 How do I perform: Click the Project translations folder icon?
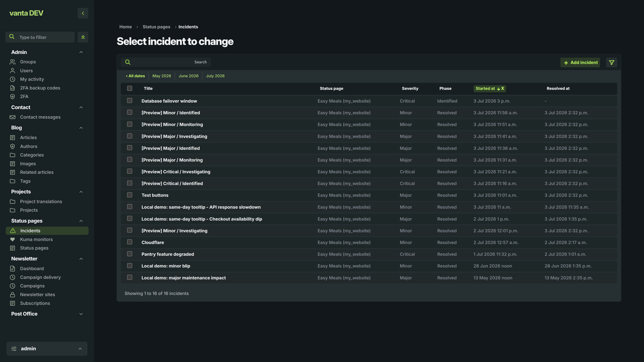click(13, 201)
